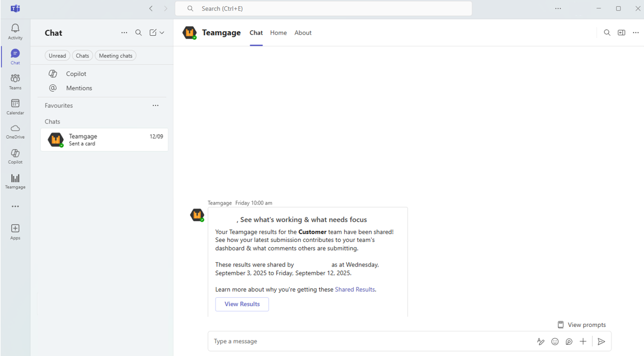Switch to the Home tab

click(278, 33)
